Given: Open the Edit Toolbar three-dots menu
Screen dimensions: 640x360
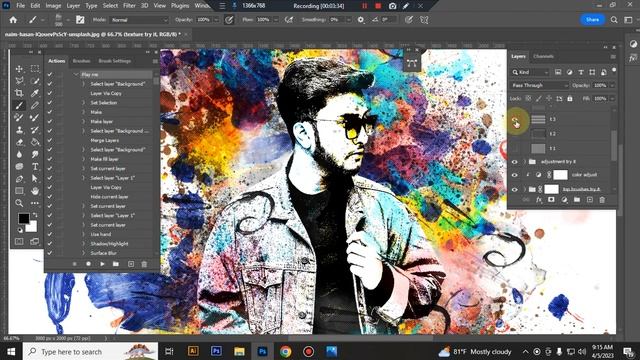Looking at the screenshot, I should 35,203.
